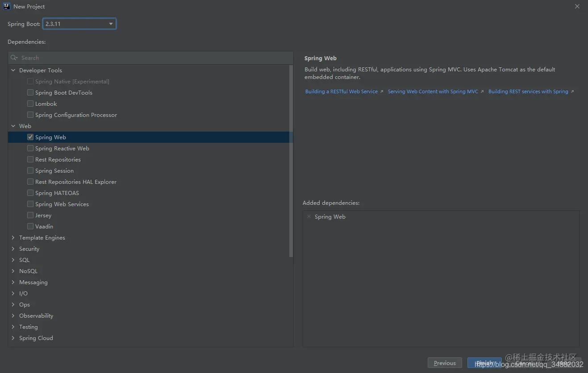Check Spring Reactive Web
588x373 pixels.
30,148
